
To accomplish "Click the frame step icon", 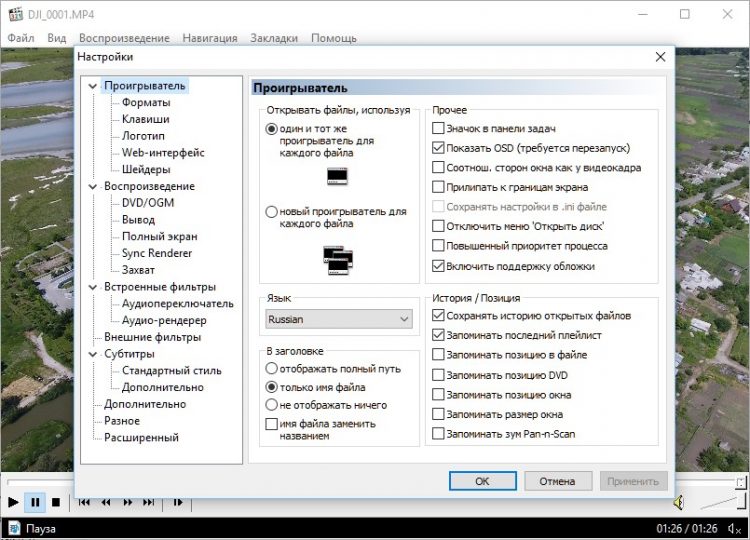I will pyautogui.click(x=178, y=502).
